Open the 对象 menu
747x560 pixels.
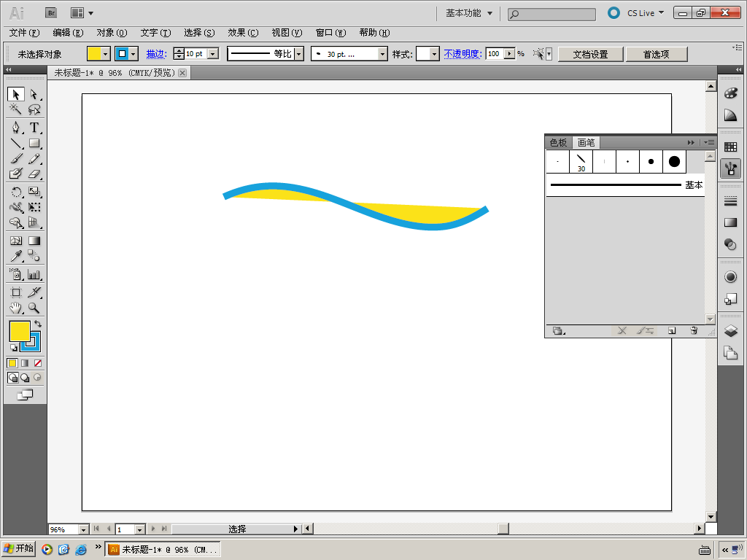click(112, 33)
